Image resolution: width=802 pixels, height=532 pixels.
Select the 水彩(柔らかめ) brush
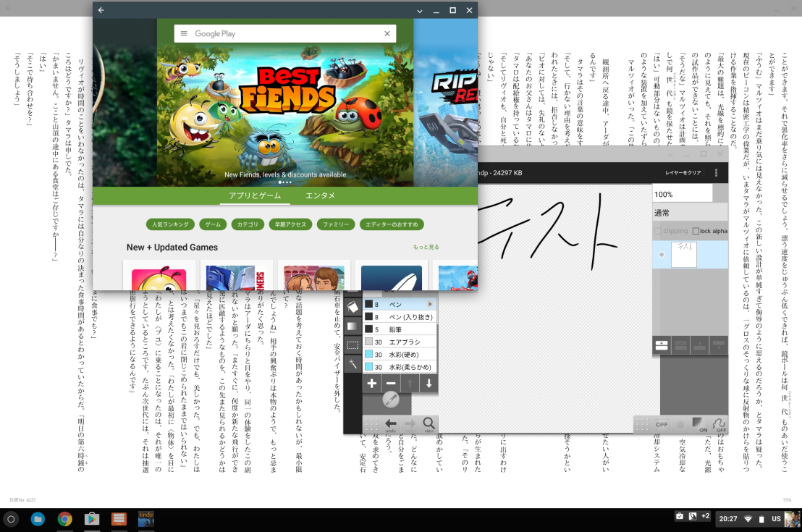coord(400,367)
